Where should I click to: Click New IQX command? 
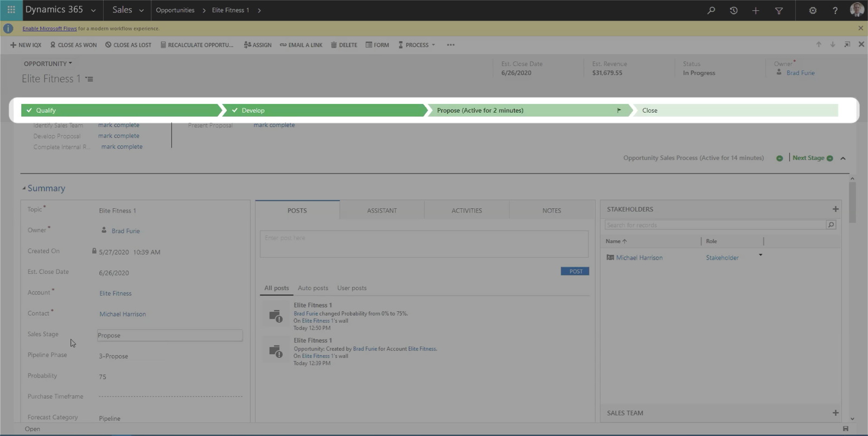pos(25,45)
